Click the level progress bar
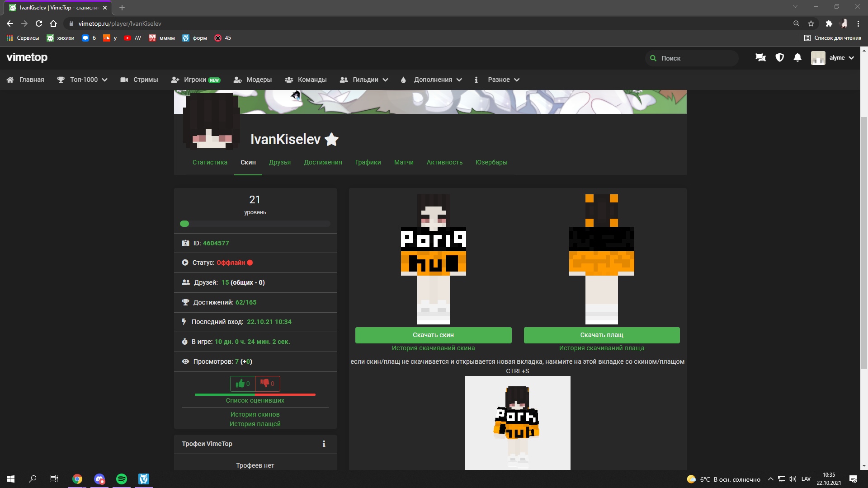868x488 pixels. tap(255, 224)
